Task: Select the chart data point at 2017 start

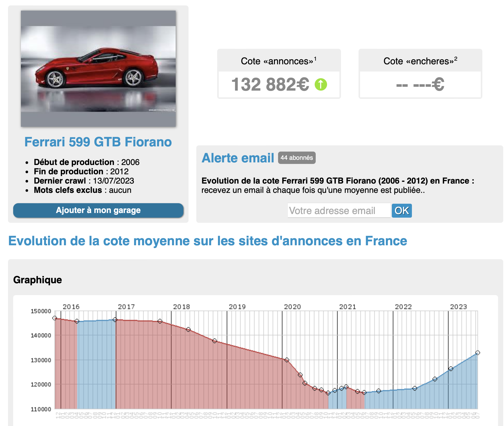Action: [x=115, y=320]
